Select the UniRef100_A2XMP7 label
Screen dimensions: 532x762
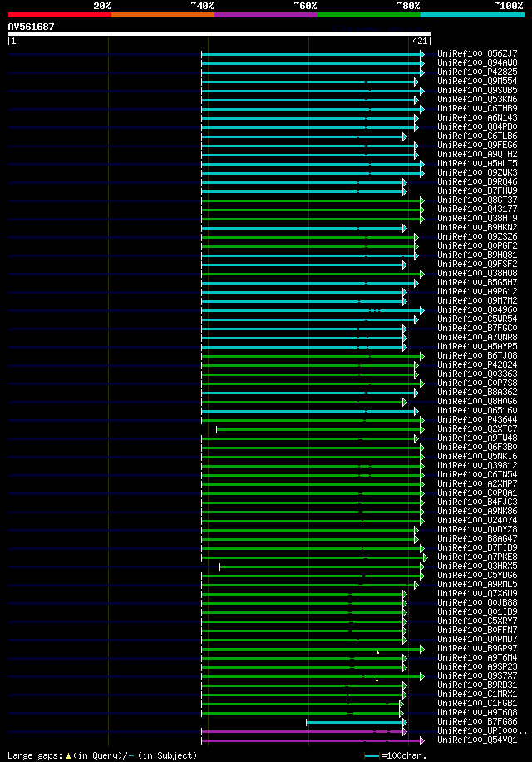(x=477, y=484)
